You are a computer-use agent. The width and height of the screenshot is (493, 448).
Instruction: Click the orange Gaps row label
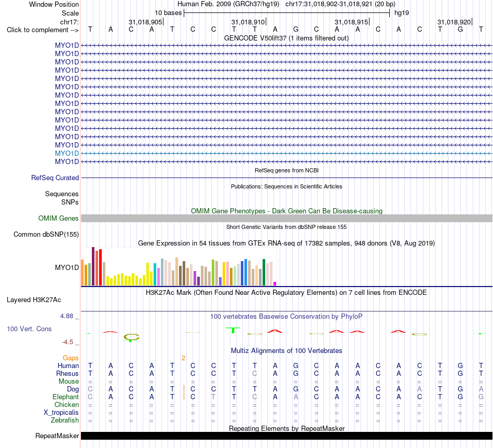click(71, 358)
